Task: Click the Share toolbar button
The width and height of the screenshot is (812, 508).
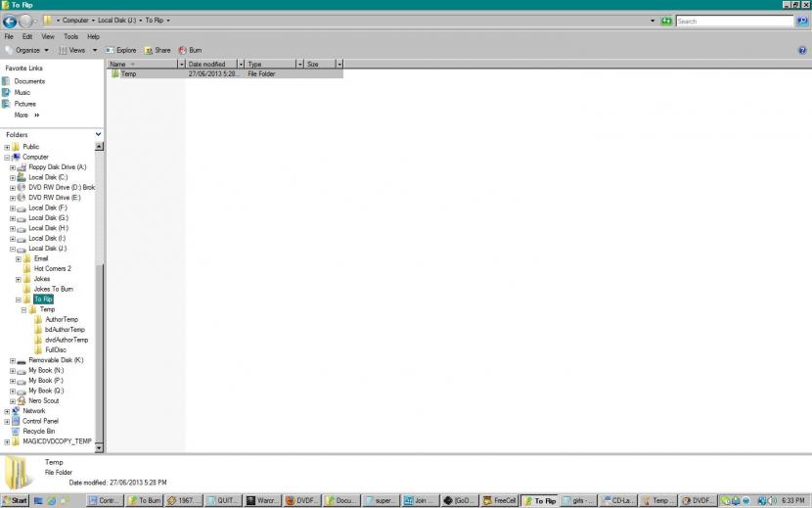Action: [x=158, y=50]
